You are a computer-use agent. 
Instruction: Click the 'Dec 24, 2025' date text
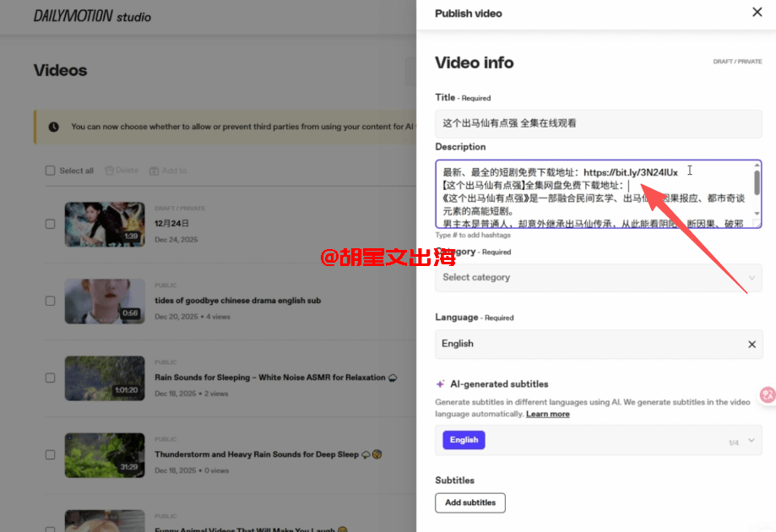(176, 240)
